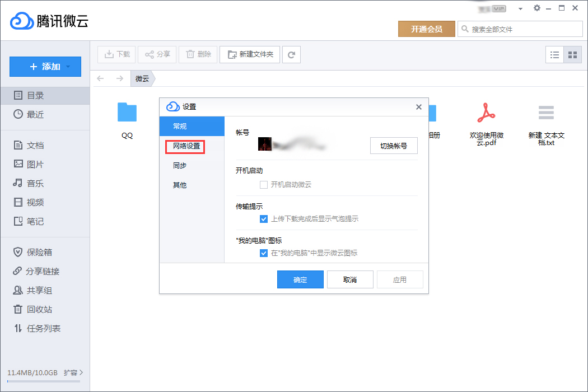Open the 同步 settings tab
Screen dimensions: 588x392
(179, 165)
